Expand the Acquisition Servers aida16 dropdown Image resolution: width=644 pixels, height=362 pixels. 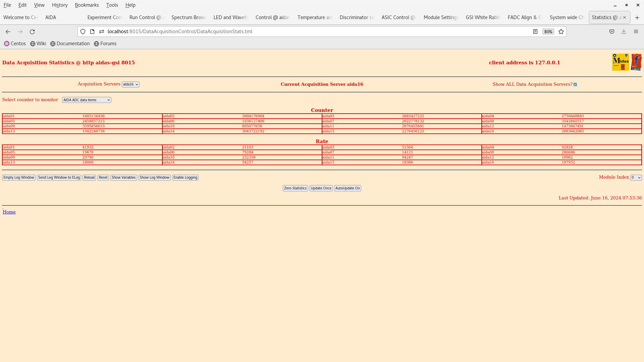(x=130, y=84)
